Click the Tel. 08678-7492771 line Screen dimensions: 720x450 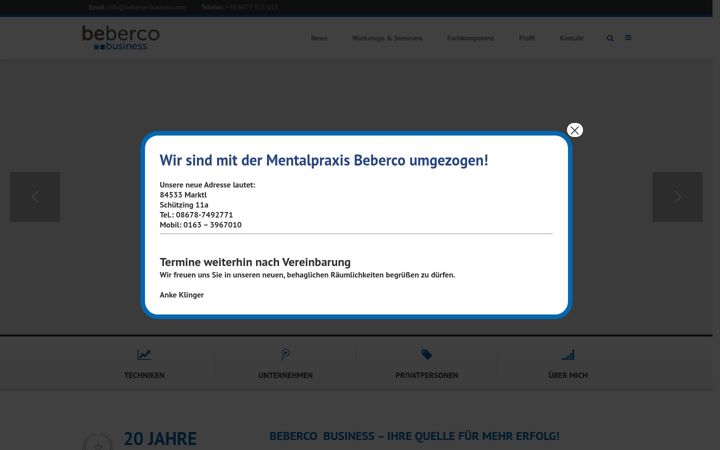pos(196,215)
